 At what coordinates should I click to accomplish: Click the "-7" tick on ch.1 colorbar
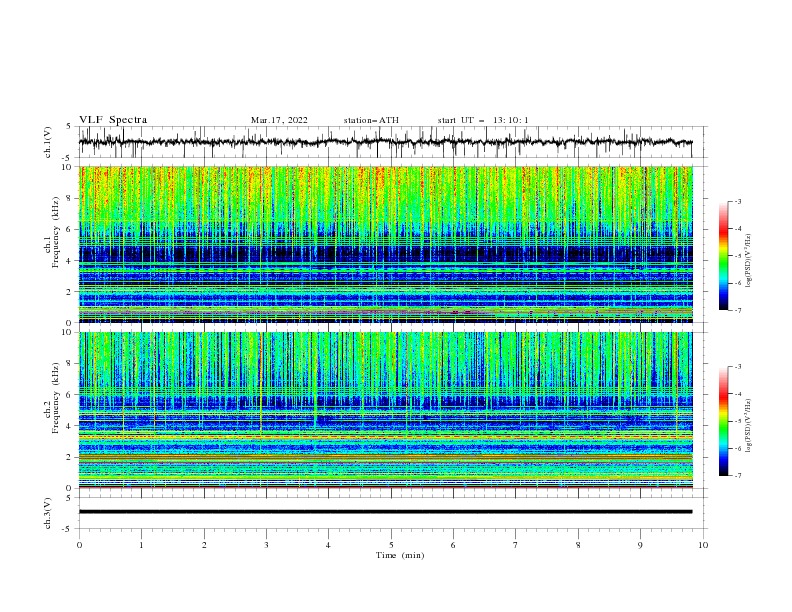[737, 310]
